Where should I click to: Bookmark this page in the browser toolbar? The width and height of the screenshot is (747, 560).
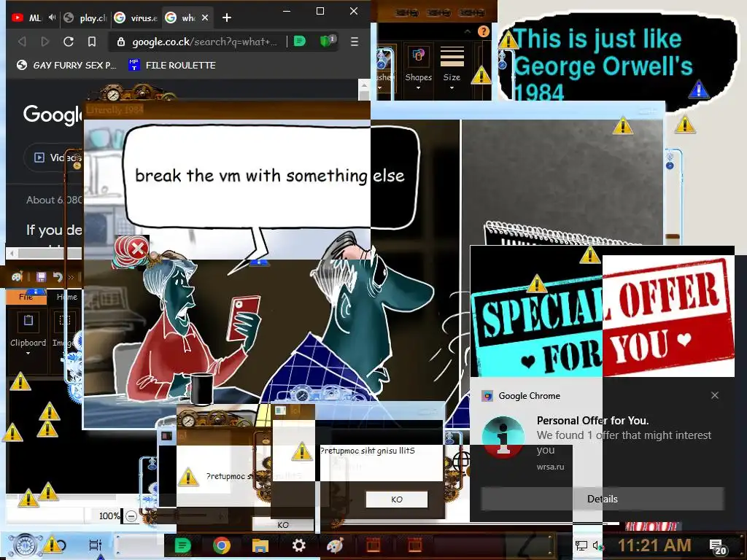click(91, 42)
